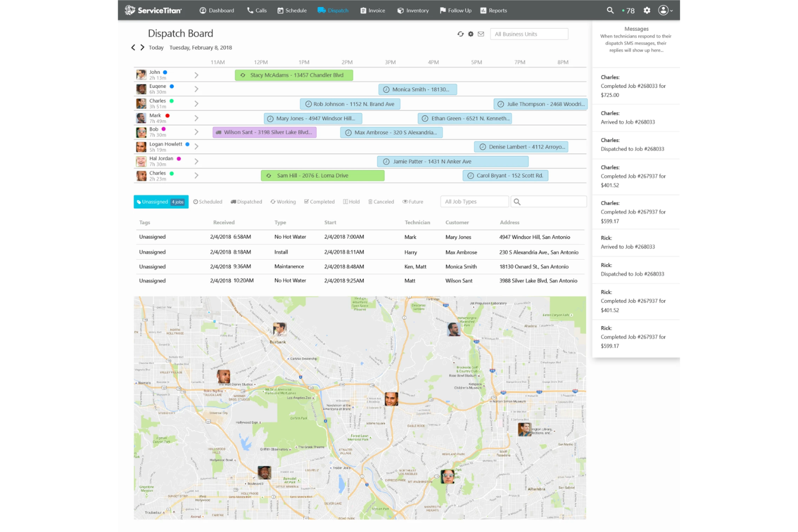Filter jobs by Scheduled status
The image size is (798, 532).
tap(208, 202)
